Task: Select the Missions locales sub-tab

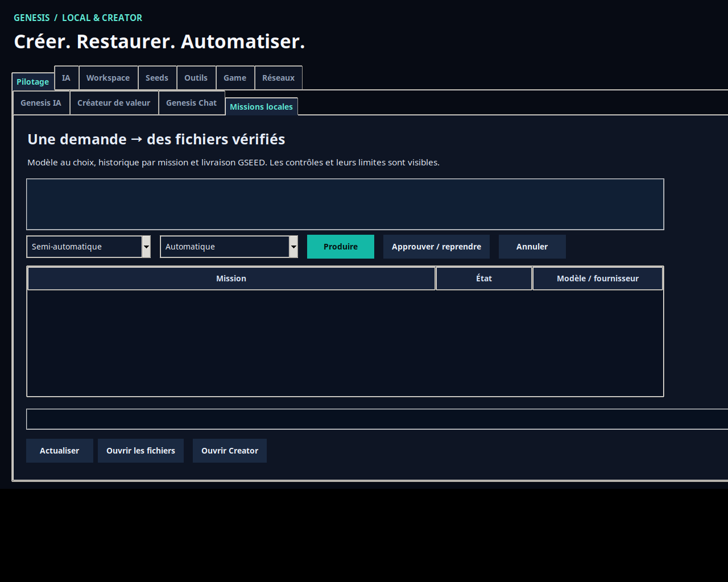Action: click(x=262, y=107)
